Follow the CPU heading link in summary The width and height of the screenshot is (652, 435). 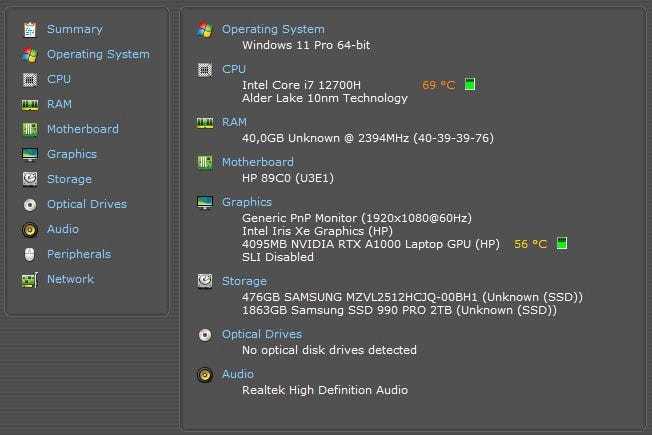pyautogui.click(x=234, y=69)
